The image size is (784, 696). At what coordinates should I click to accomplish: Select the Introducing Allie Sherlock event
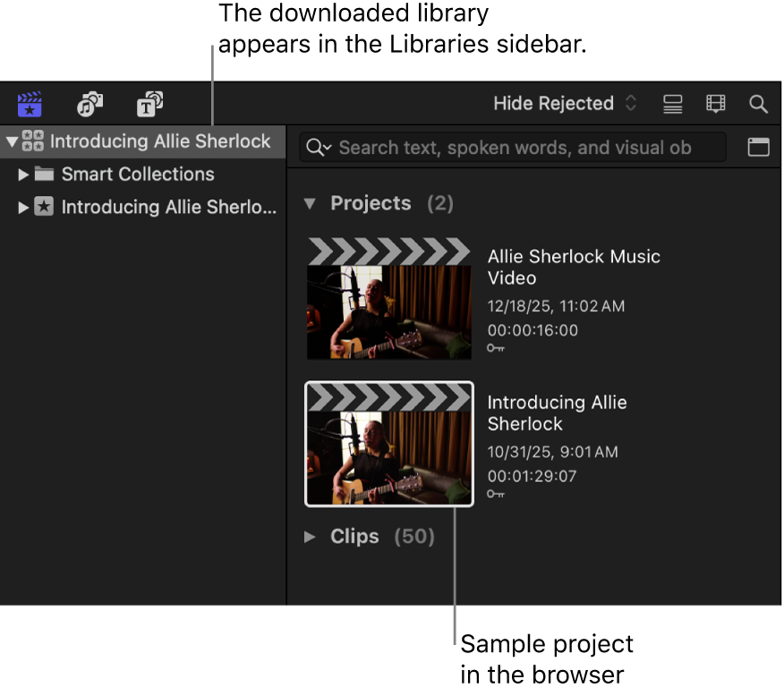pyautogui.click(x=168, y=207)
